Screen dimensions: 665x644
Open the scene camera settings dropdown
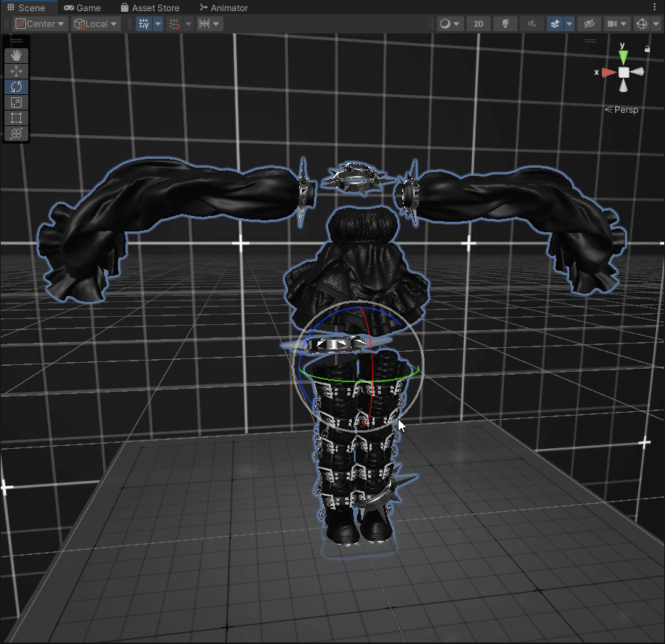(x=617, y=24)
